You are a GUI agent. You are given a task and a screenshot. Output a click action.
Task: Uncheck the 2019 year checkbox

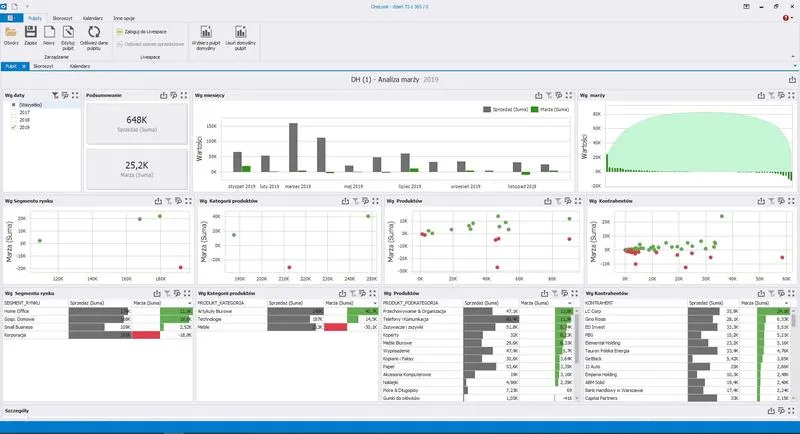click(14, 128)
